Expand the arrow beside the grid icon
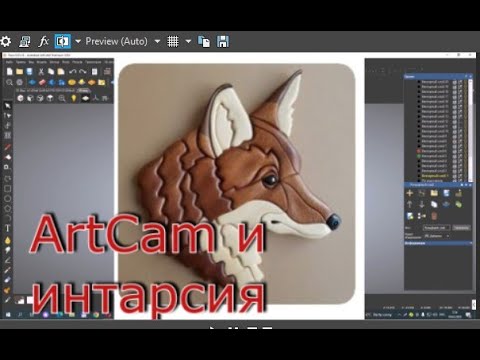 pos(188,42)
